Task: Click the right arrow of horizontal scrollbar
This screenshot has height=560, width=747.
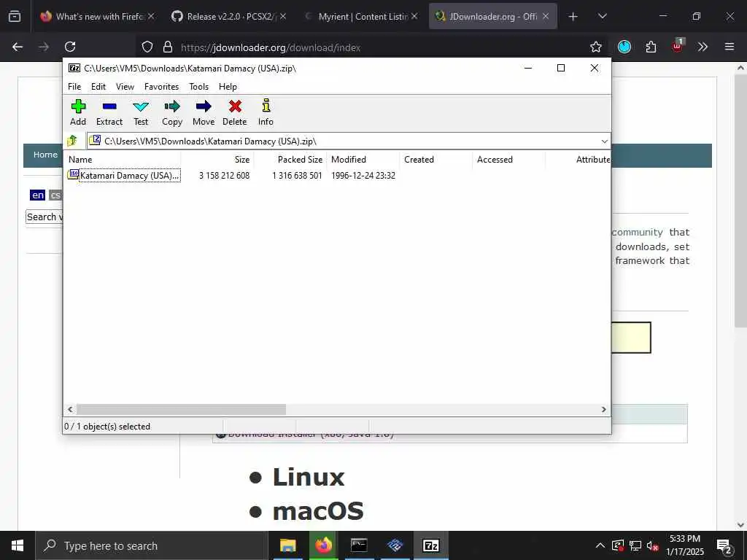Action: 603,410
